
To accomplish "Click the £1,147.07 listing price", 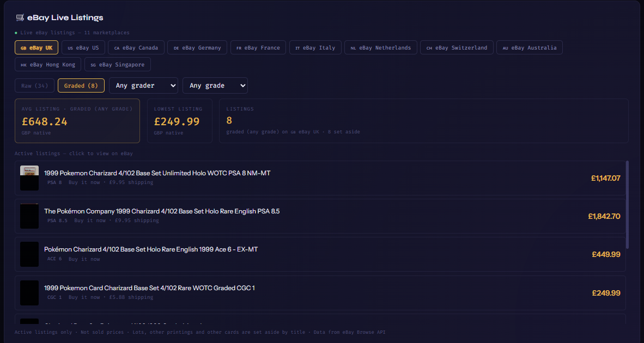I will click(606, 178).
